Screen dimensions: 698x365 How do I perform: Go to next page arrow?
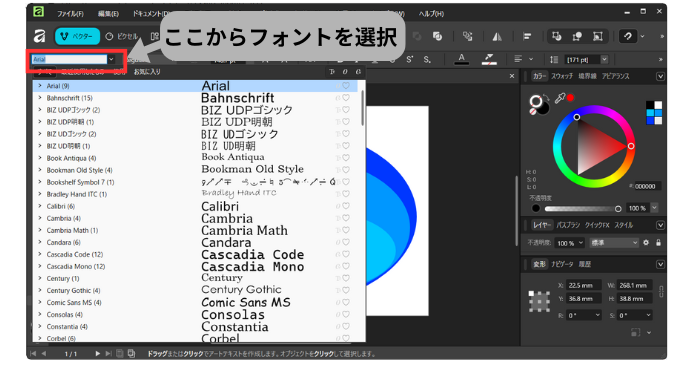[97, 353]
